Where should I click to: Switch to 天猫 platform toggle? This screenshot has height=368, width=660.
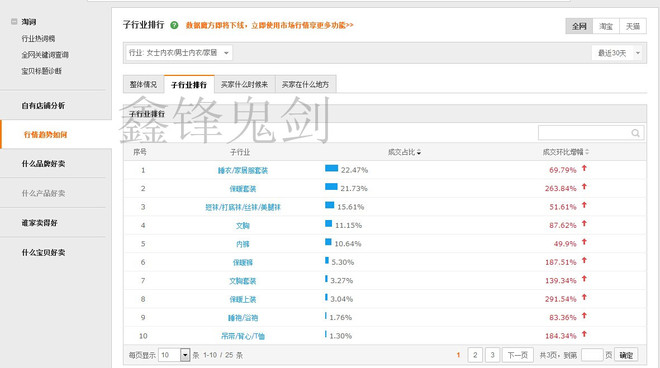point(633,26)
